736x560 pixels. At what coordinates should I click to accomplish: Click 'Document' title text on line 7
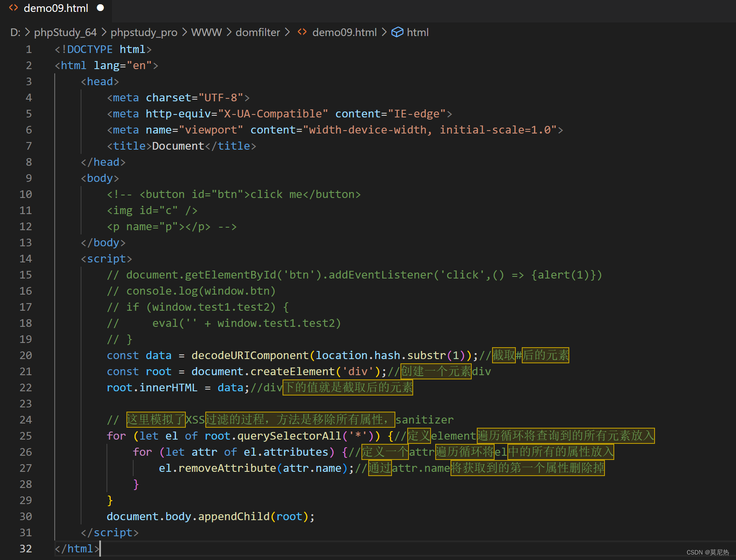point(178,146)
